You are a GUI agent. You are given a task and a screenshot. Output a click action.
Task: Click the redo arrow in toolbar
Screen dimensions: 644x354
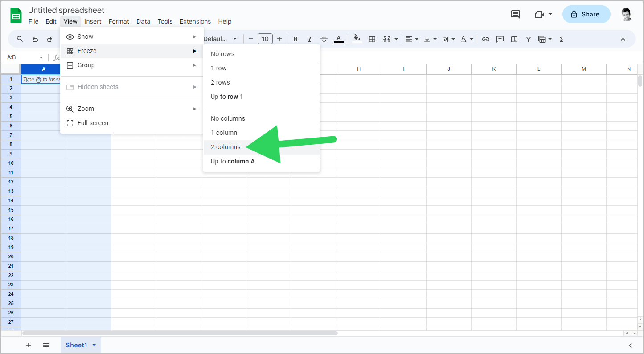[x=49, y=39]
